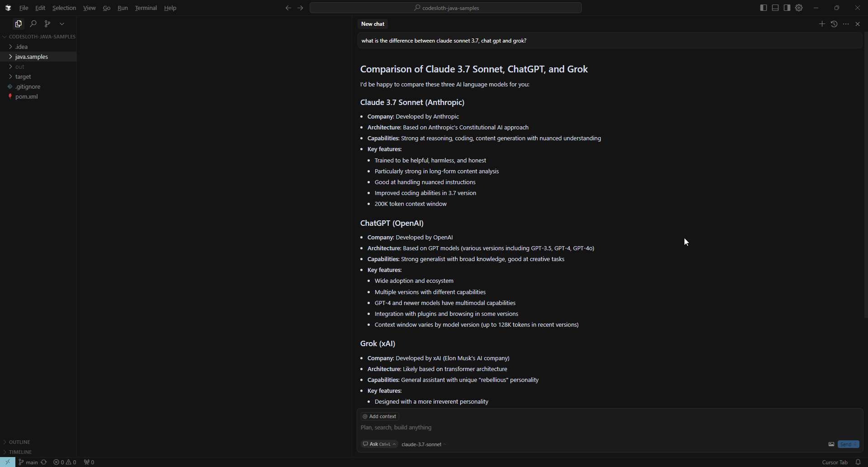Attach image in chat input

831,444
